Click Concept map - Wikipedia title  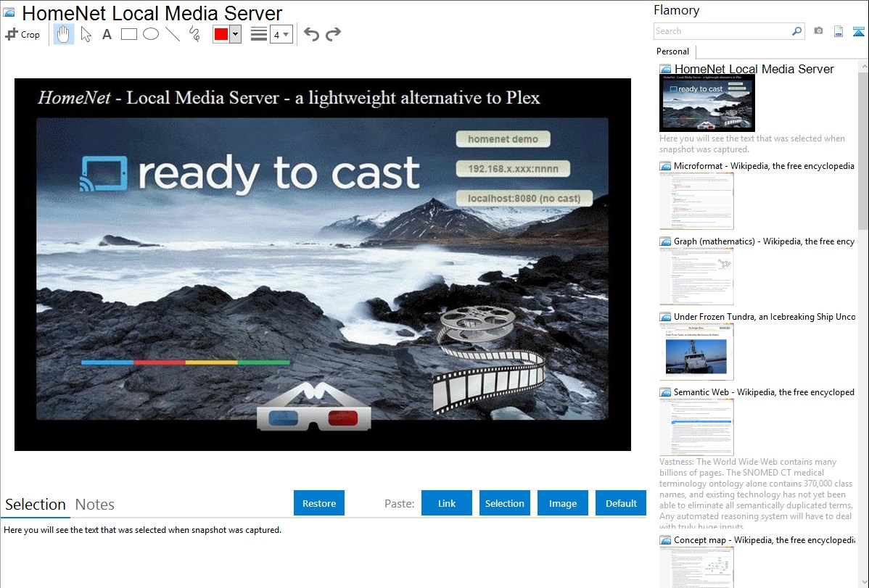(764, 540)
